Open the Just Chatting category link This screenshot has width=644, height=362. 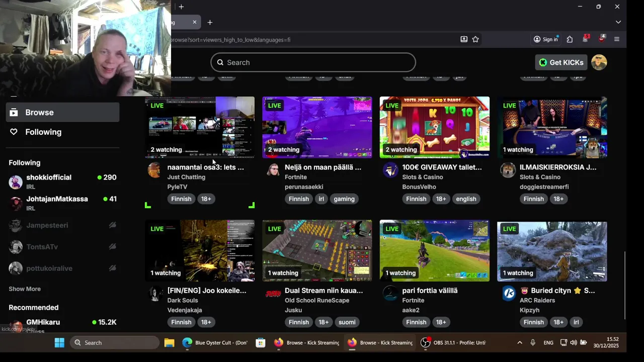pos(186,177)
